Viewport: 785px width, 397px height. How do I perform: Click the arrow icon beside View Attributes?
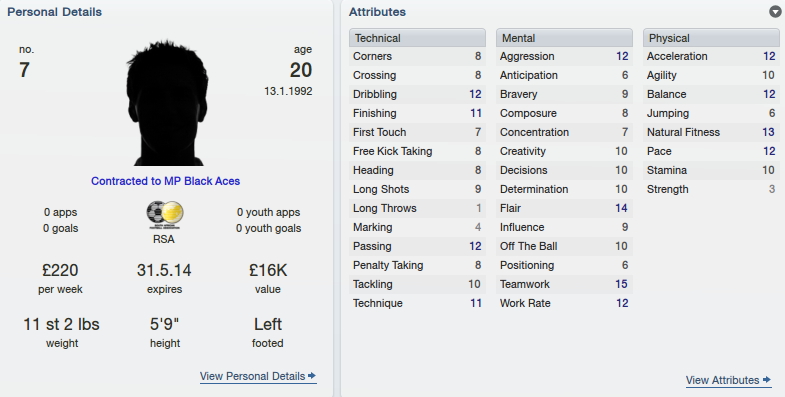(x=766, y=380)
